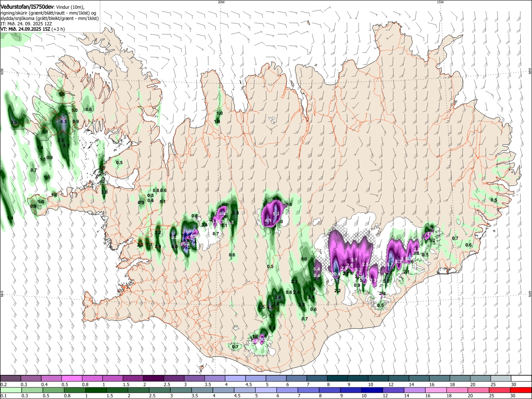Click the upper legend row label 30
The width and height of the screenshot is (532, 399).
tap(514, 384)
